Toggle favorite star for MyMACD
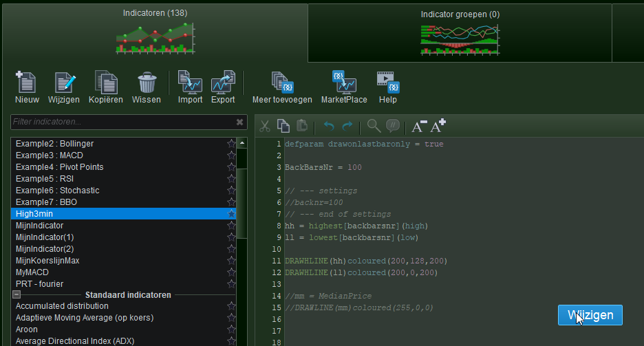The image size is (644, 346). coord(231,272)
